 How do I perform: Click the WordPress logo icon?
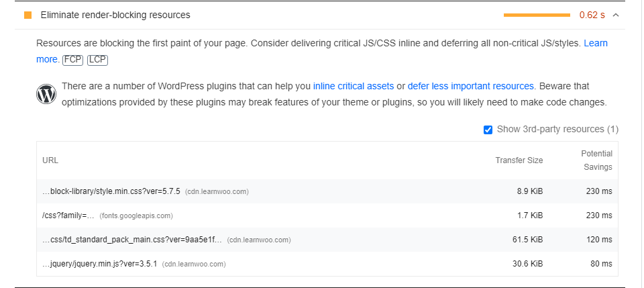pos(46,94)
